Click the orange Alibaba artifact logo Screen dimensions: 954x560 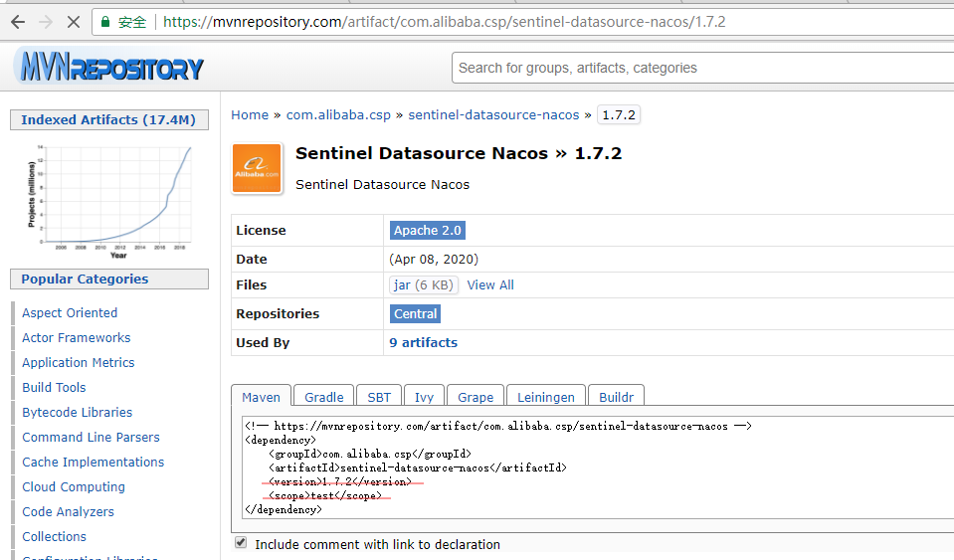coord(257,168)
